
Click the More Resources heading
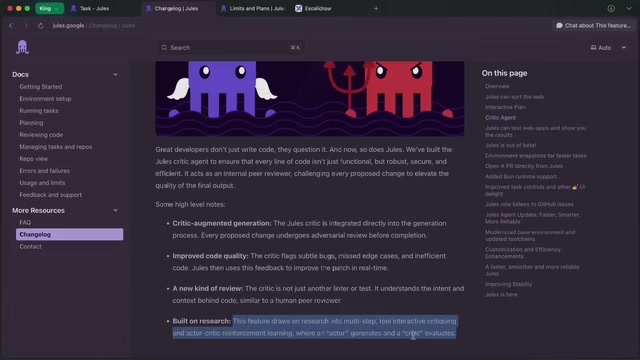[x=38, y=210]
